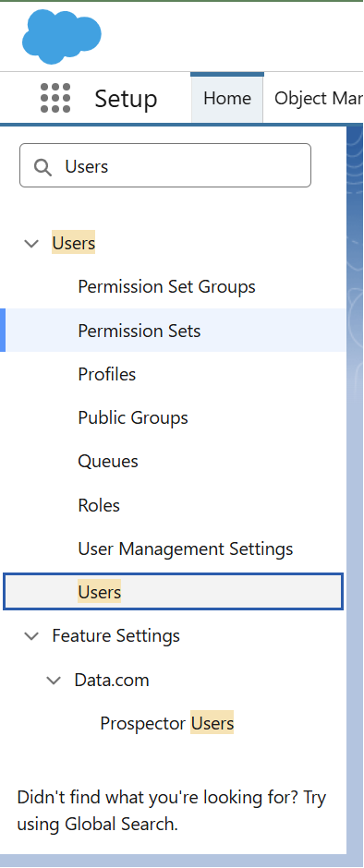Open the Queues item
The height and width of the screenshot is (868, 364).
click(x=108, y=462)
